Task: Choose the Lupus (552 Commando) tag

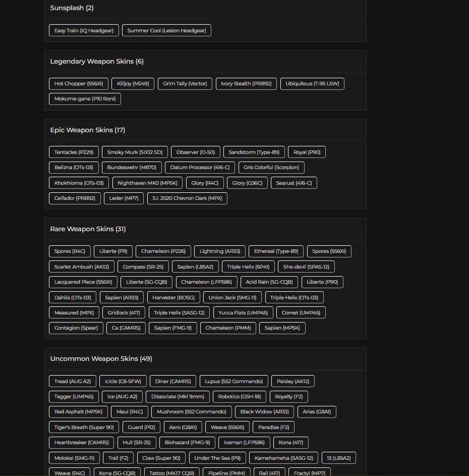Action: coord(234,381)
